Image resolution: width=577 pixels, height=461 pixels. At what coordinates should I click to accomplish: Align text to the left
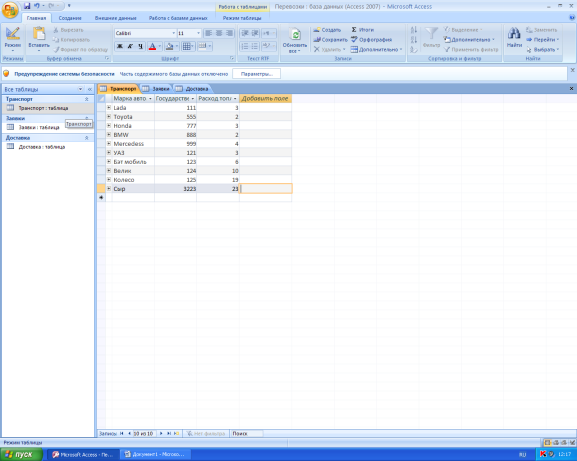(x=208, y=33)
